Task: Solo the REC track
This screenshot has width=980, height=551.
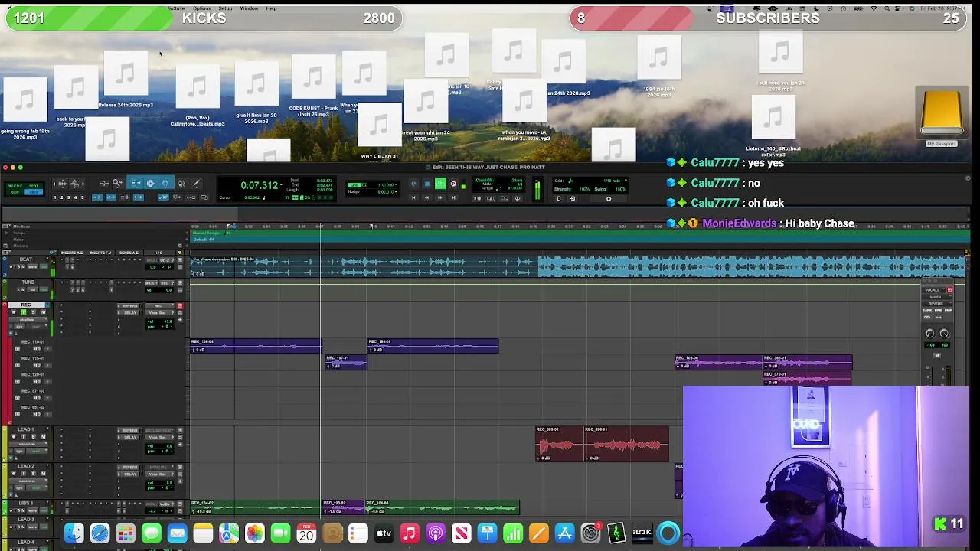Action: coord(33,312)
